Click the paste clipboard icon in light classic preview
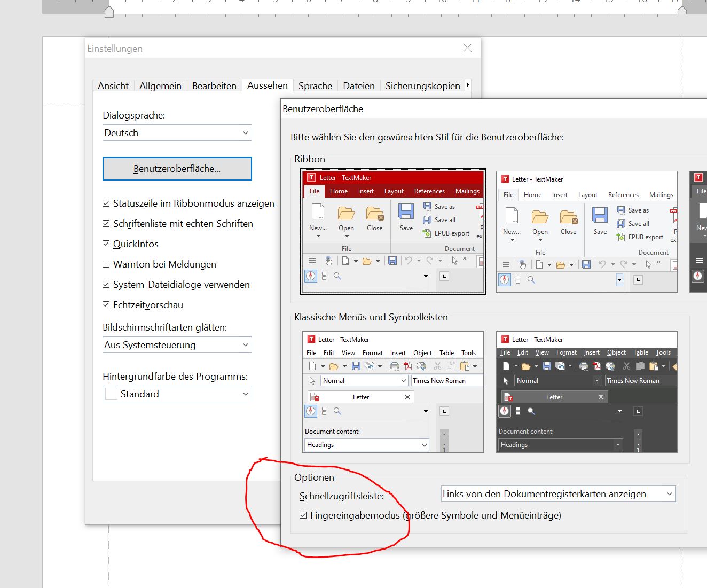 [x=465, y=366]
